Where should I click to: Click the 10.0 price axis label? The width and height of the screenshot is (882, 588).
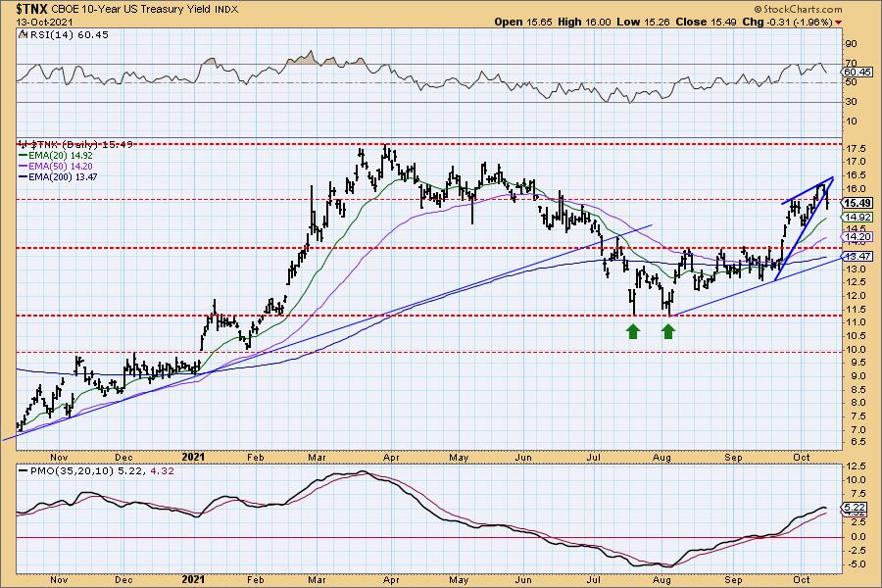855,350
